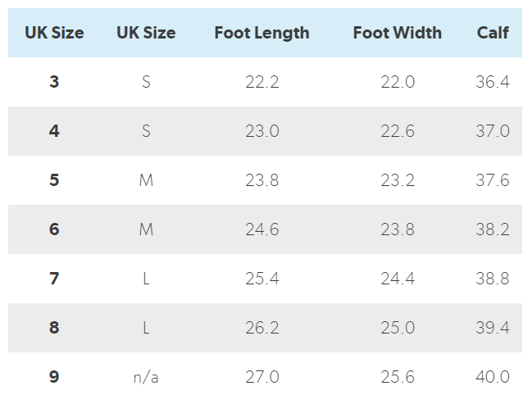Click calf value 40.0
The width and height of the screenshot is (532, 404).
point(493,377)
